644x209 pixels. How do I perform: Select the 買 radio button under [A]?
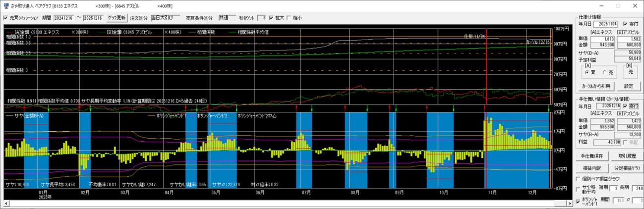588,72
